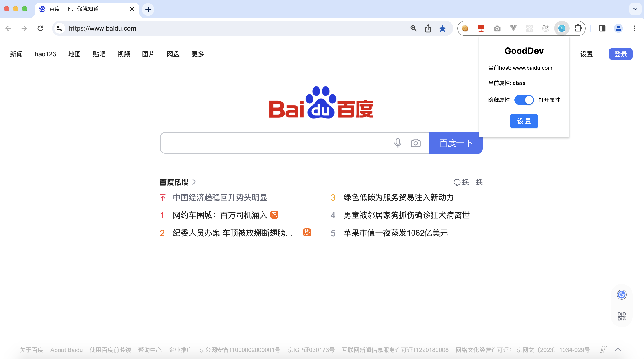The height and width of the screenshot is (359, 644).
Task: Open the hao123 nav link
Action: [x=45, y=54]
